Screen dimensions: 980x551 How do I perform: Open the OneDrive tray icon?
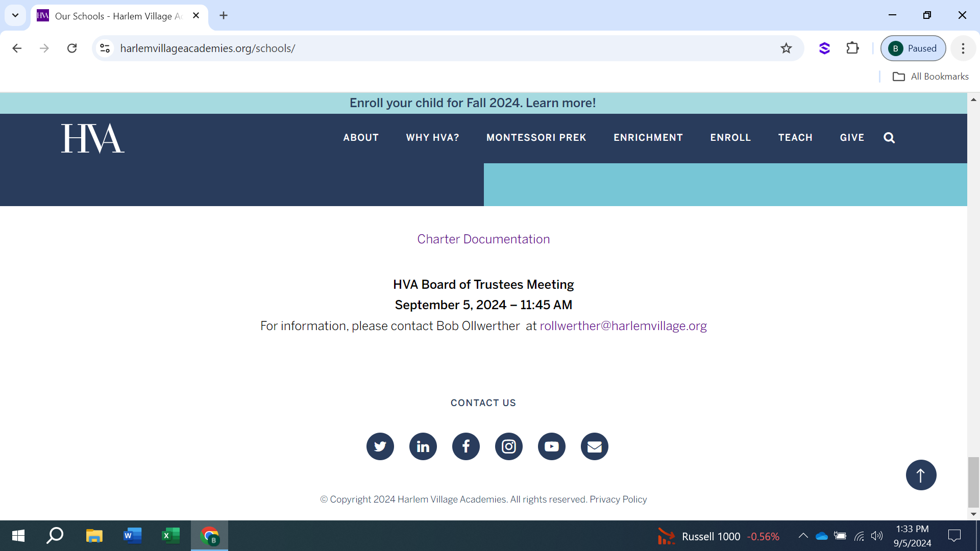[821, 536]
